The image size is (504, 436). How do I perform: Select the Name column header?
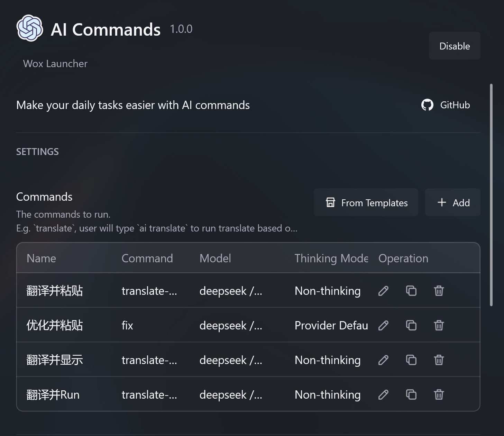pos(42,258)
